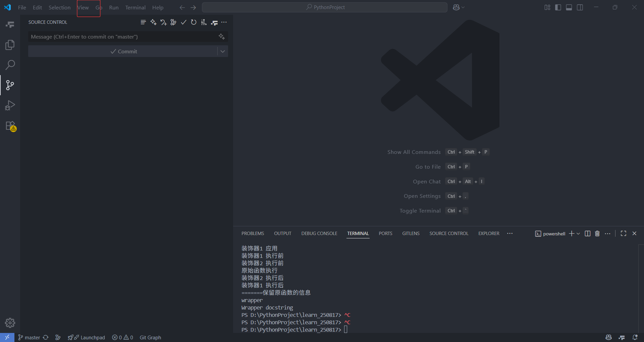Viewport: 644px width, 342px height.
Task: Click the PythonProject search command center
Action: (325, 7)
